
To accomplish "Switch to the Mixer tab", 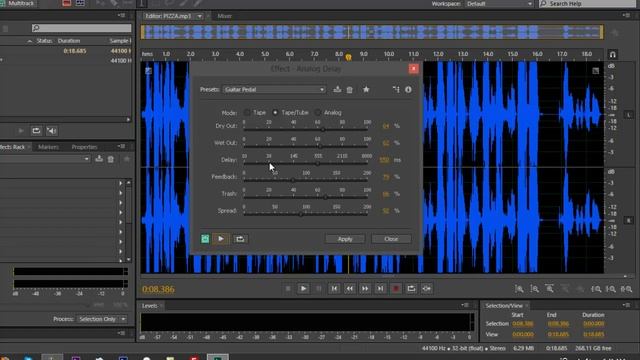I will [x=224, y=16].
